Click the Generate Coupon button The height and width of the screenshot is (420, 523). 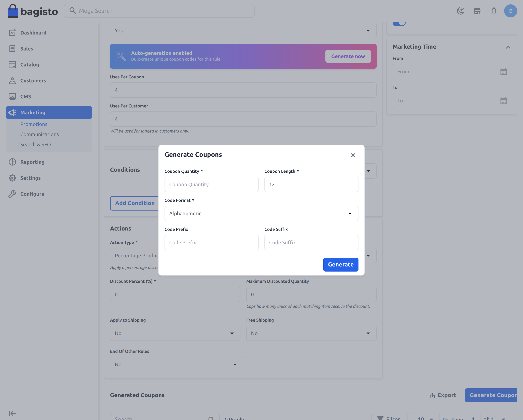491,395
